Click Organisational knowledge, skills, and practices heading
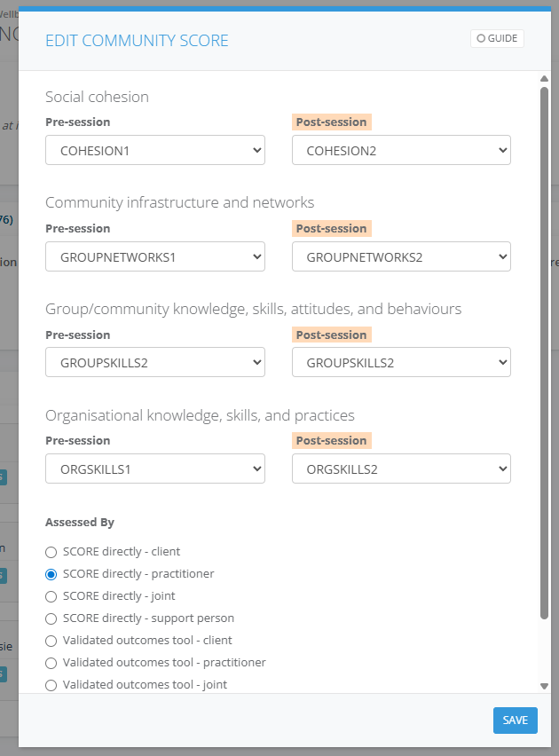The width and height of the screenshot is (559, 756). [201, 415]
